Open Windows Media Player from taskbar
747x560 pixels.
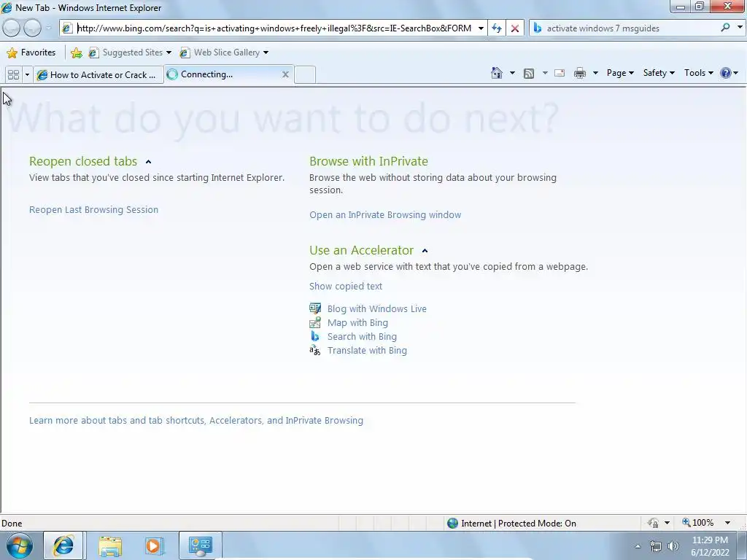pyautogui.click(x=155, y=546)
